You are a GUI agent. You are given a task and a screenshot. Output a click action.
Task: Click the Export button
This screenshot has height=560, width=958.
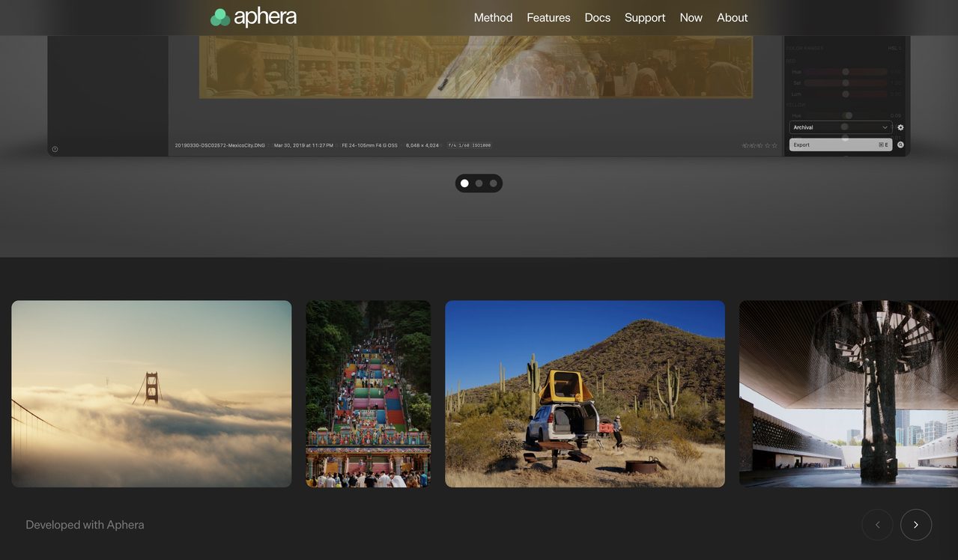pyautogui.click(x=840, y=144)
